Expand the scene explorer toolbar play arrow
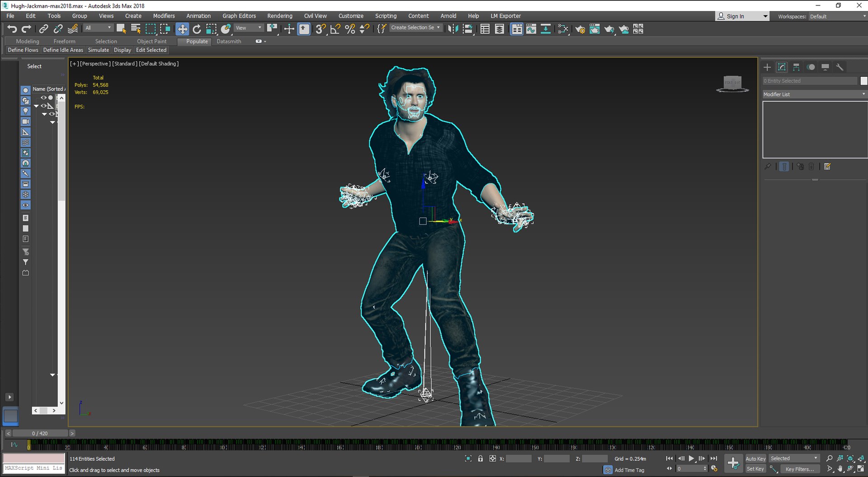This screenshot has height=477, width=868. click(9, 397)
